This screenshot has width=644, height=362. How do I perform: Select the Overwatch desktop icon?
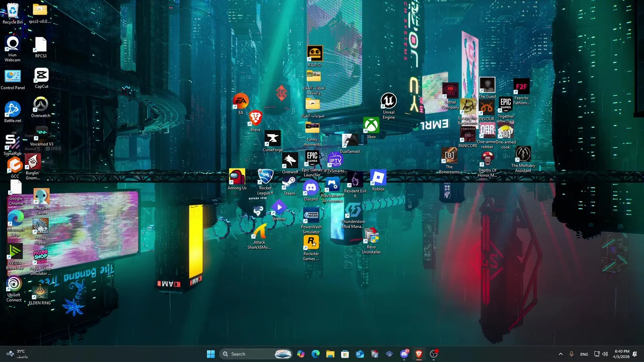[x=41, y=108]
